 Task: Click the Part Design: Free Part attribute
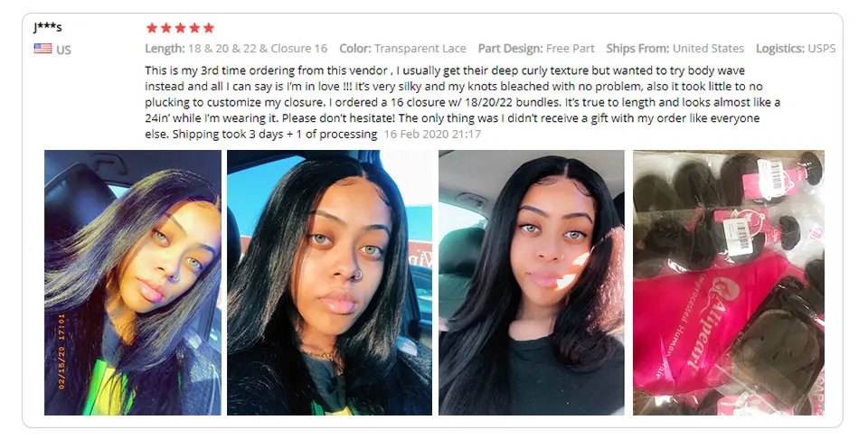[536, 49]
